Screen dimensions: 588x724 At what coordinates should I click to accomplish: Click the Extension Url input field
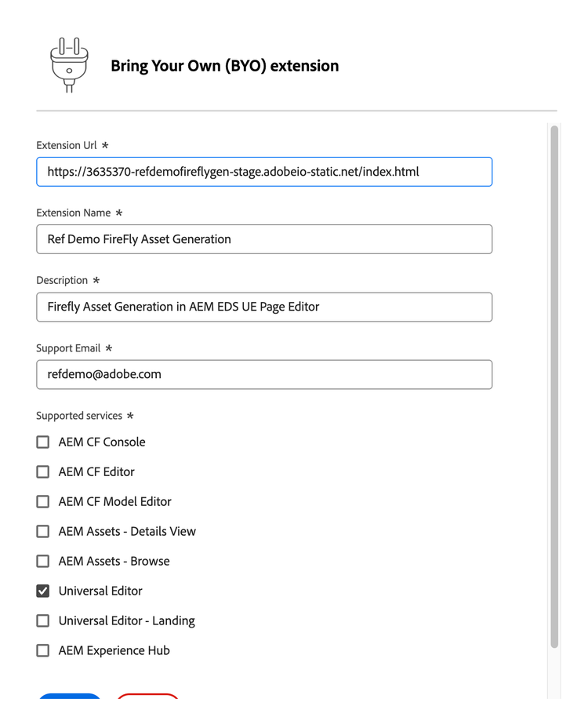coord(264,172)
